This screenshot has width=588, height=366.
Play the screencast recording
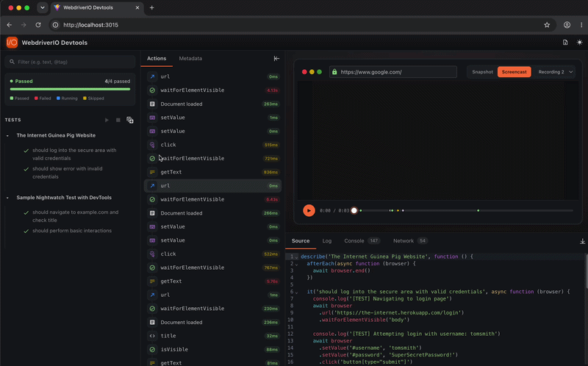point(309,211)
